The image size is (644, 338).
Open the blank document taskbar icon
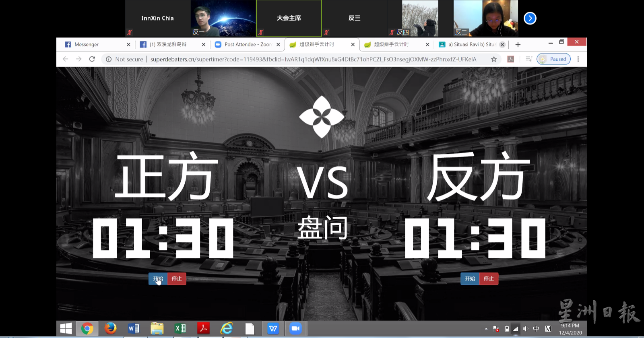[x=250, y=329]
